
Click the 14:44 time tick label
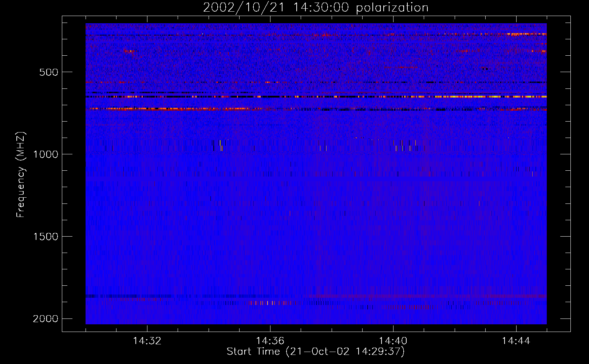[516, 341]
